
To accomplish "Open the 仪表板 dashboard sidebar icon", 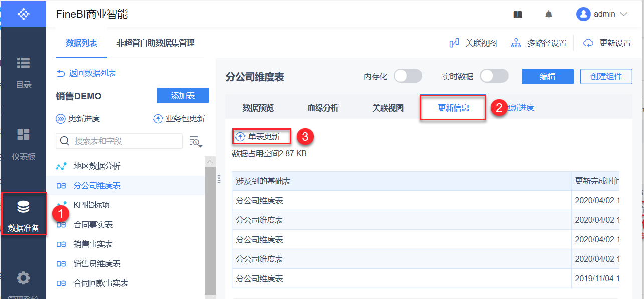I will (23, 143).
